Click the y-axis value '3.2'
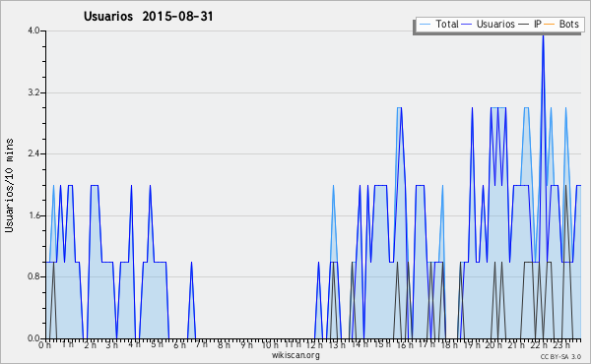This screenshot has height=364, width=591. (x=33, y=92)
